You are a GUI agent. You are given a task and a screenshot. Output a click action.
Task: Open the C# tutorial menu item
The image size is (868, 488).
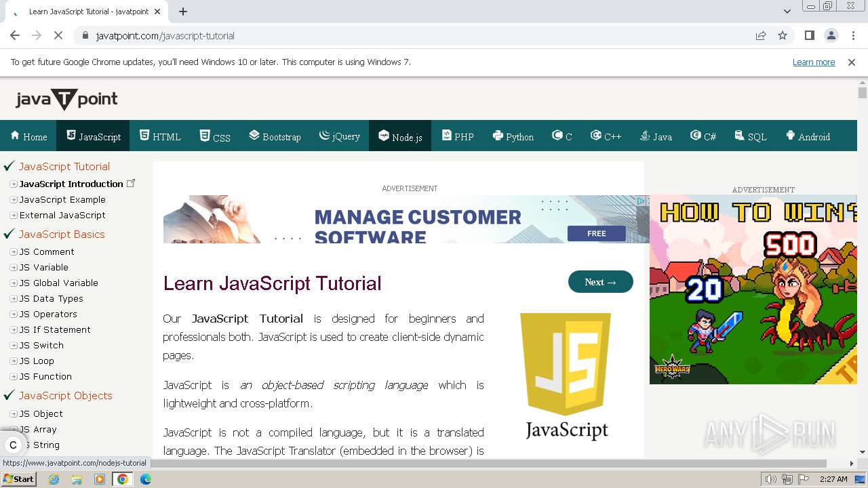[x=703, y=136]
